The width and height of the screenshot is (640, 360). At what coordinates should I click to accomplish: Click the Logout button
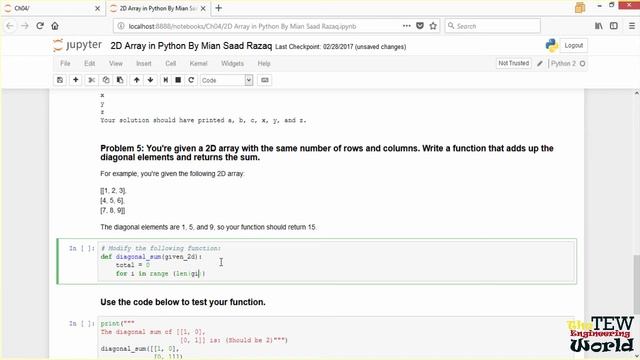(573, 45)
